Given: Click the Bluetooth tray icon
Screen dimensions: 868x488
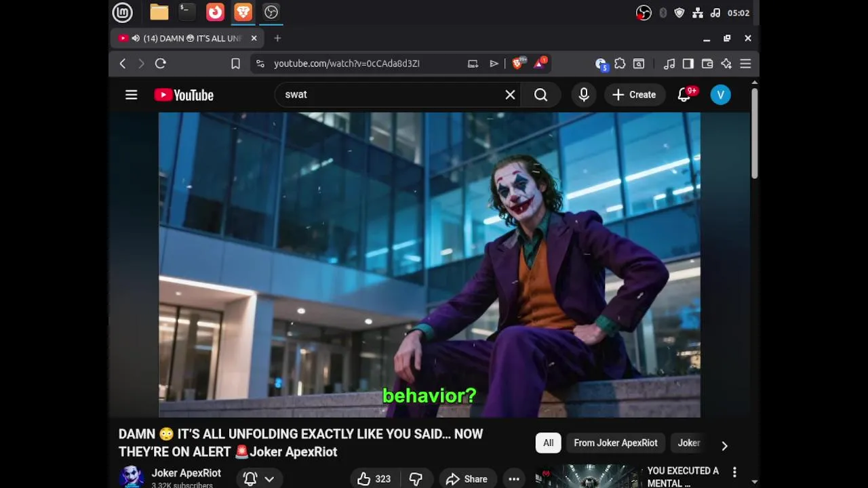Looking at the screenshot, I should [x=663, y=13].
